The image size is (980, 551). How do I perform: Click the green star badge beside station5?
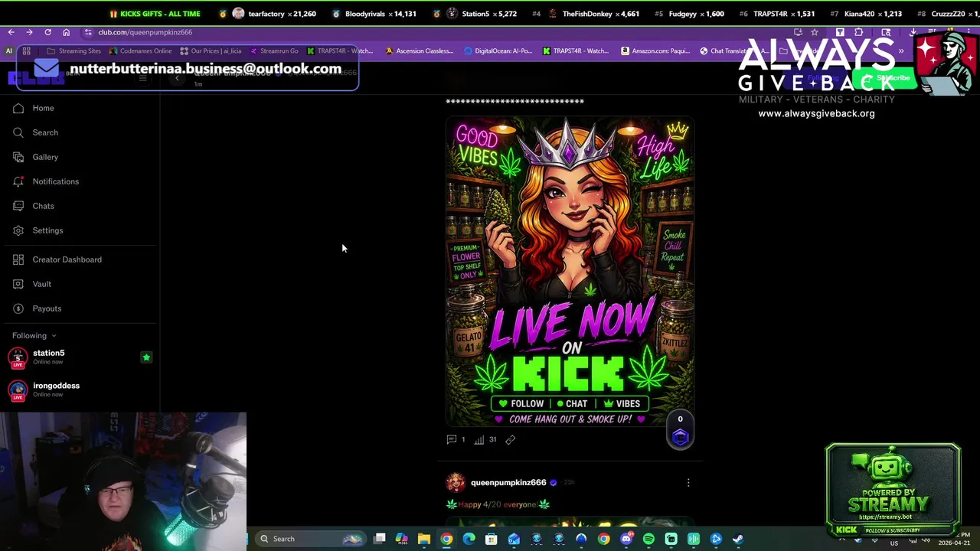[x=146, y=357]
